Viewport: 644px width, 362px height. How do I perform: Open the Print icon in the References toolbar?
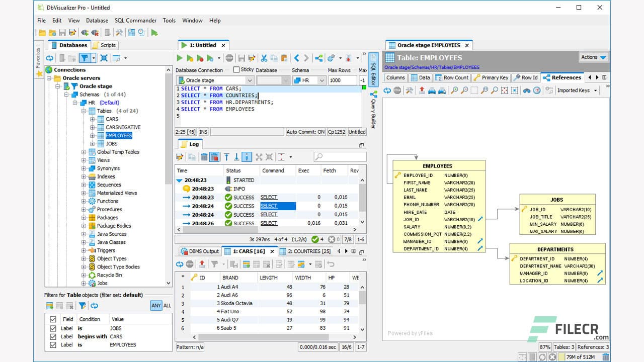432,92
